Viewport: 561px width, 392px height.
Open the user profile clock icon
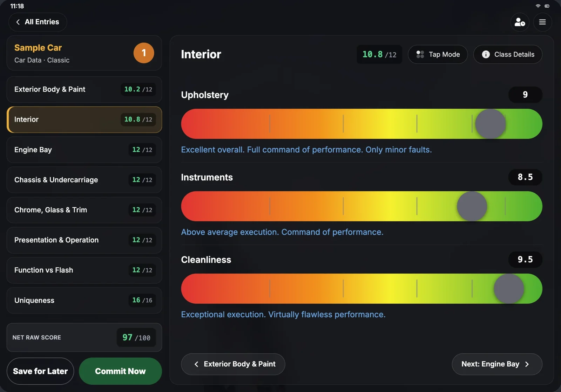[x=520, y=22]
